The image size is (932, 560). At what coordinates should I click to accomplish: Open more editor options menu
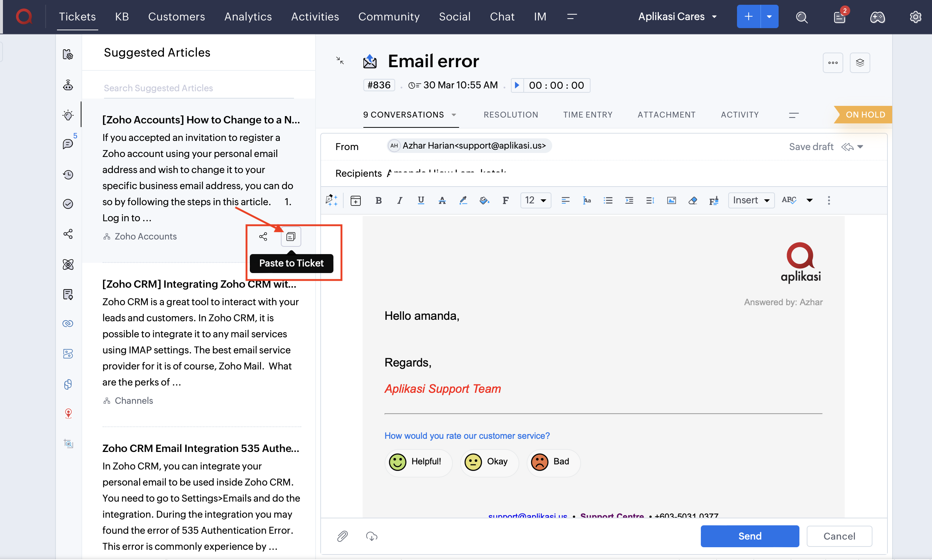[x=829, y=200]
